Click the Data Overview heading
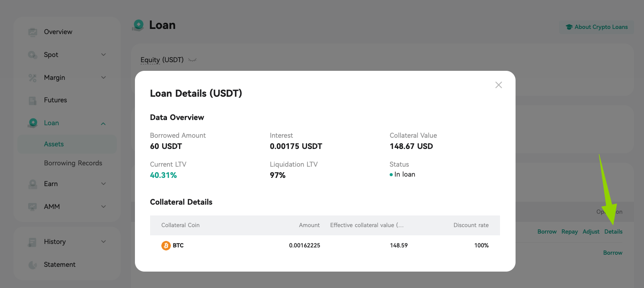This screenshot has width=644, height=288. [177, 117]
